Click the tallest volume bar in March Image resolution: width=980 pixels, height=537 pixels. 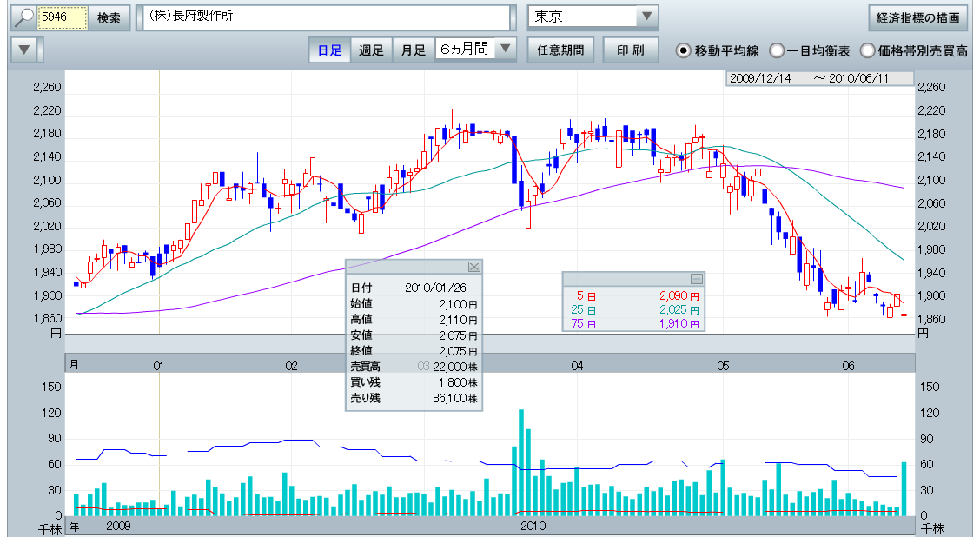pos(521,462)
